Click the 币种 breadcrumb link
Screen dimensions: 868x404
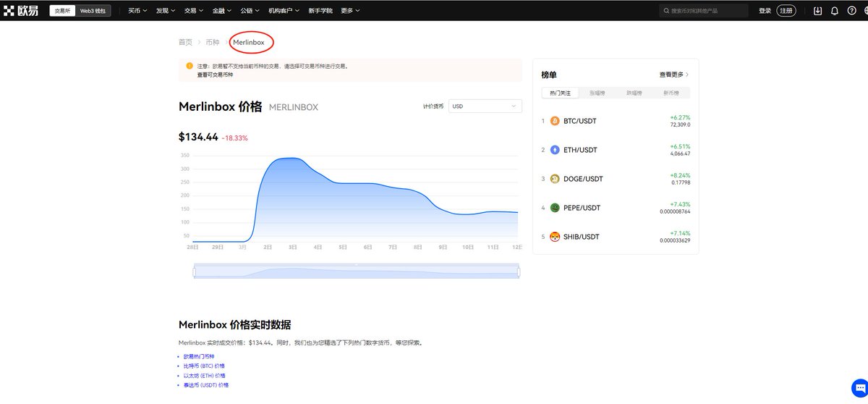click(213, 42)
